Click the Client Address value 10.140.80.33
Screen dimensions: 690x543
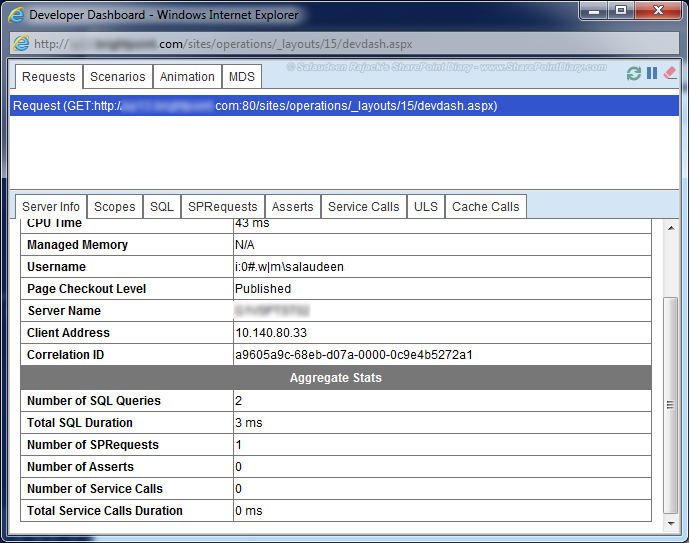click(x=271, y=333)
